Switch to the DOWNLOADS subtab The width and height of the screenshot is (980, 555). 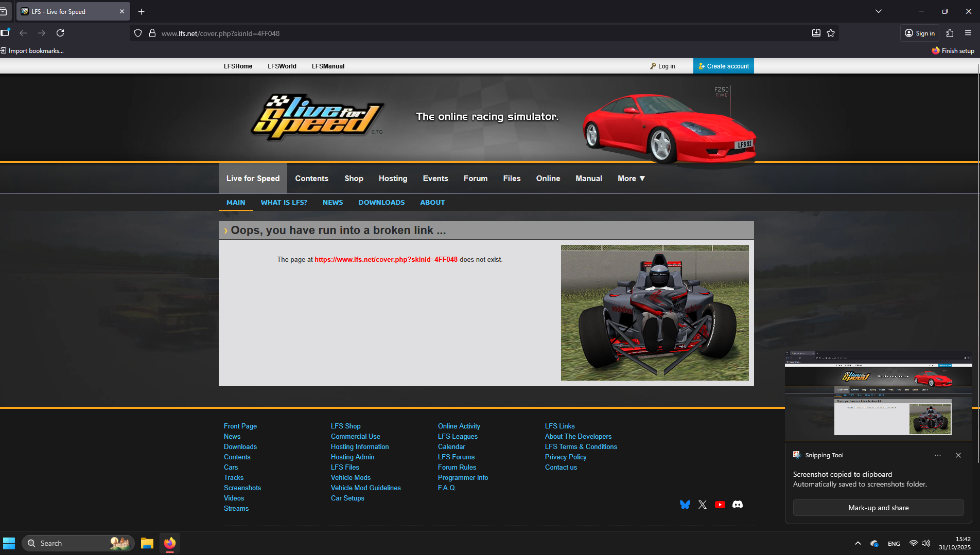381,203
